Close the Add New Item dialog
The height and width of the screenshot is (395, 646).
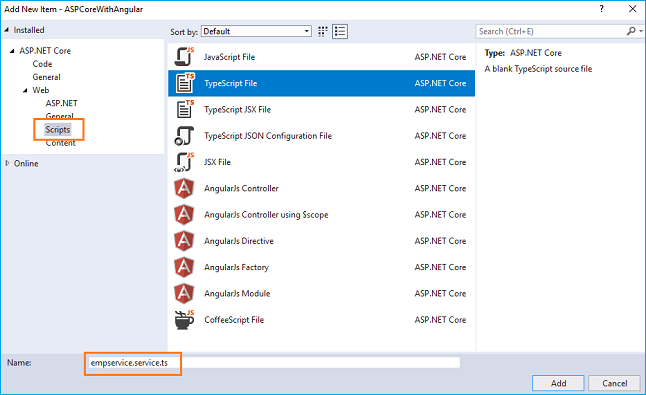(632, 9)
